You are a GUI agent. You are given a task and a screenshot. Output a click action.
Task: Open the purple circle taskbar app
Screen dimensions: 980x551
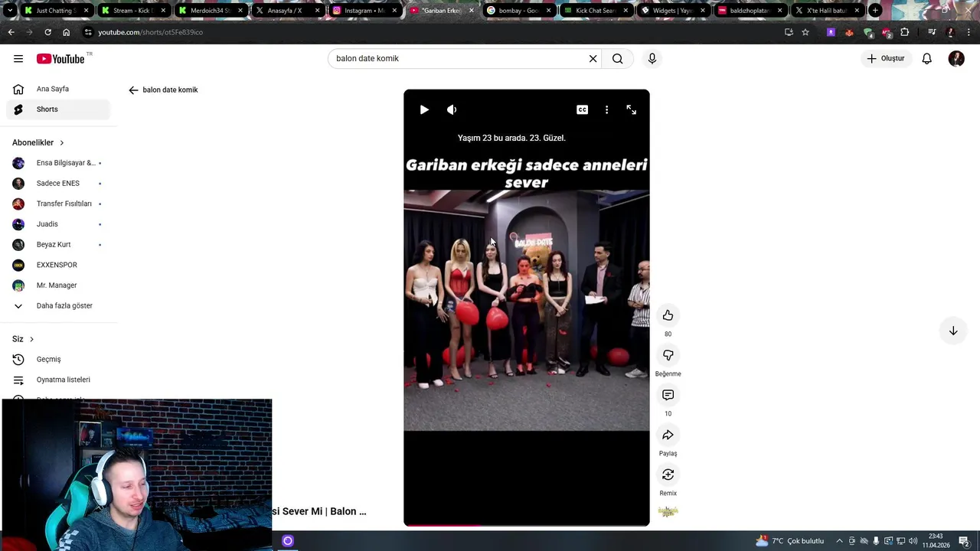(x=288, y=541)
